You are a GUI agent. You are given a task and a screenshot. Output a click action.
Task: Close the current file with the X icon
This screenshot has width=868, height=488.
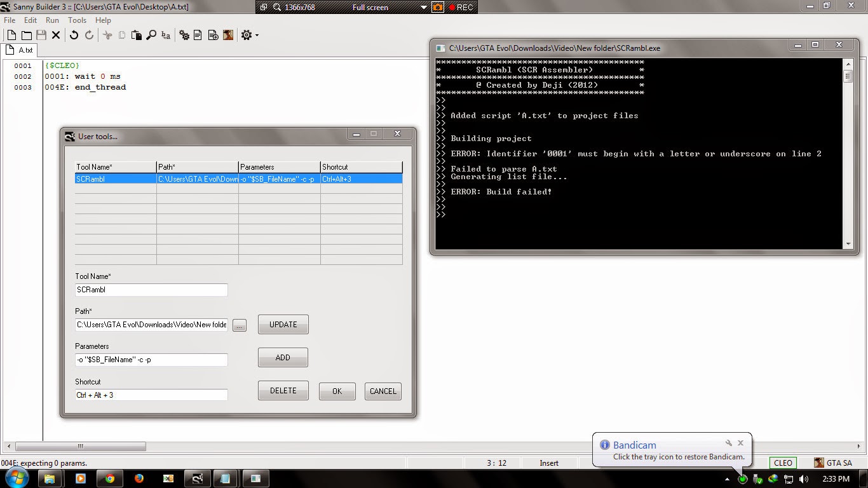(x=56, y=36)
